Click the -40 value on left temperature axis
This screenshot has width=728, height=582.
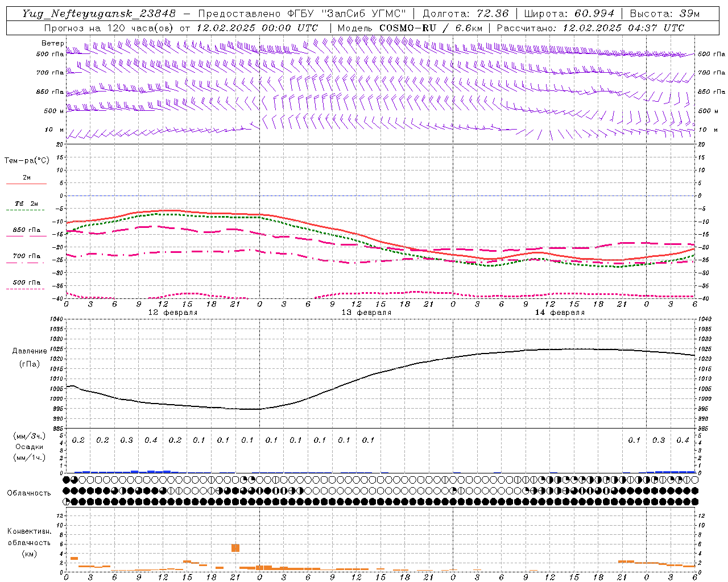pyautogui.click(x=57, y=299)
